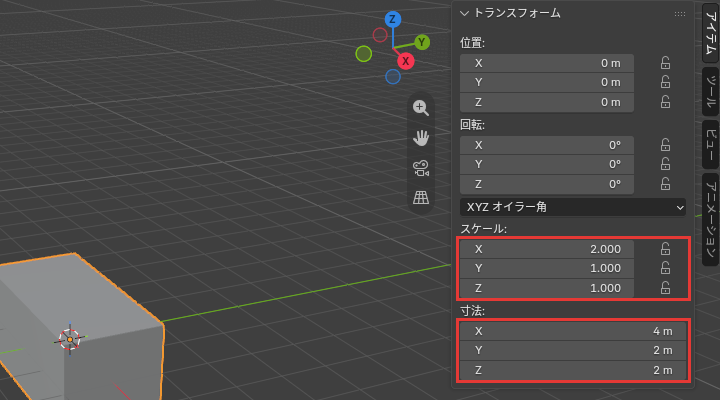
Task: Lock the scale Y value
Action: pos(665,268)
